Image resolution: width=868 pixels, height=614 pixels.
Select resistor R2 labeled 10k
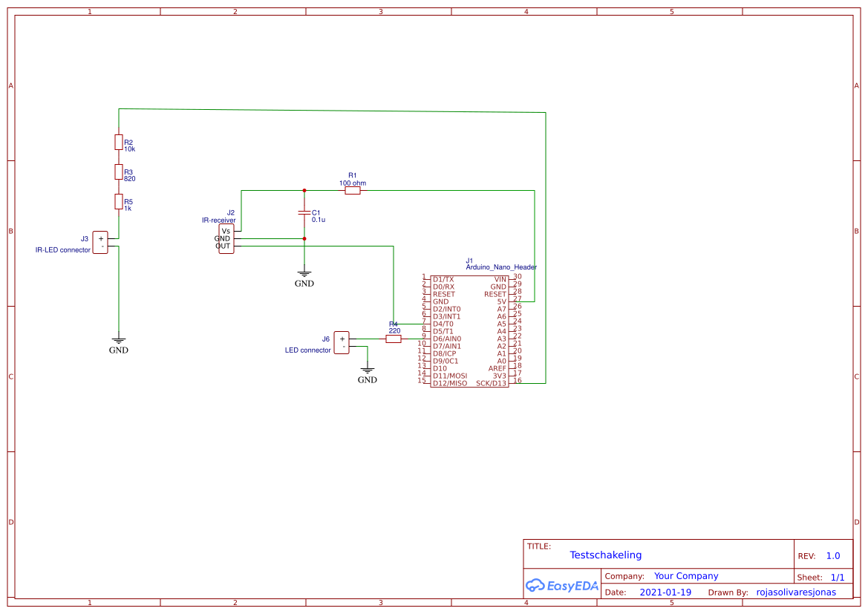pyautogui.click(x=119, y=141)
